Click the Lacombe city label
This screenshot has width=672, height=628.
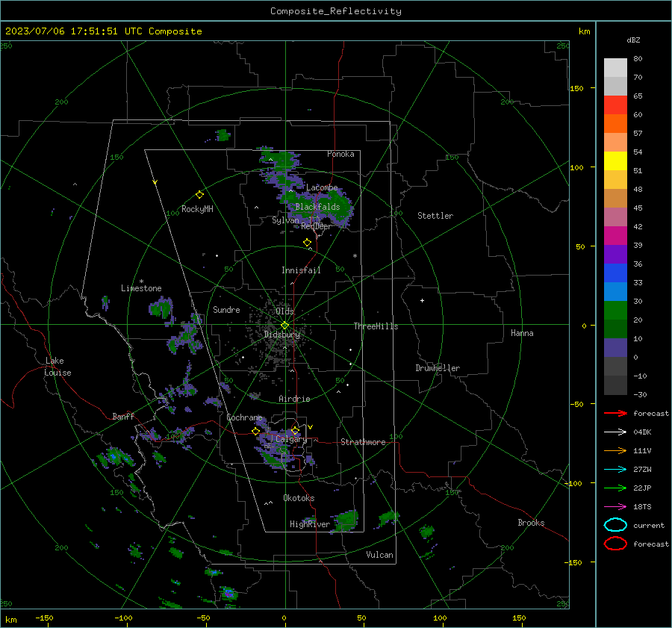pyautogui.click(x=322, y=187)
